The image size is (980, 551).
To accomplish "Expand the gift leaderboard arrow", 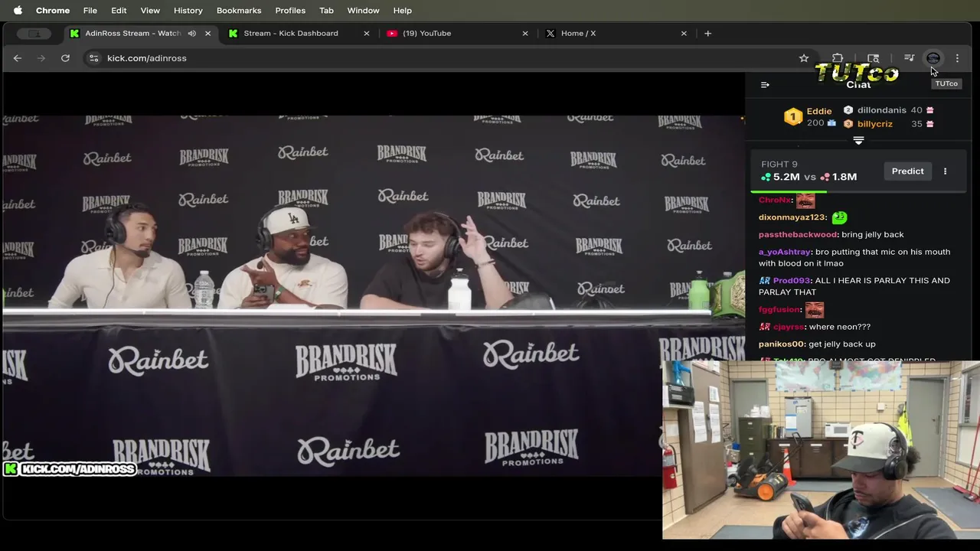I will (x=858, y=141).
